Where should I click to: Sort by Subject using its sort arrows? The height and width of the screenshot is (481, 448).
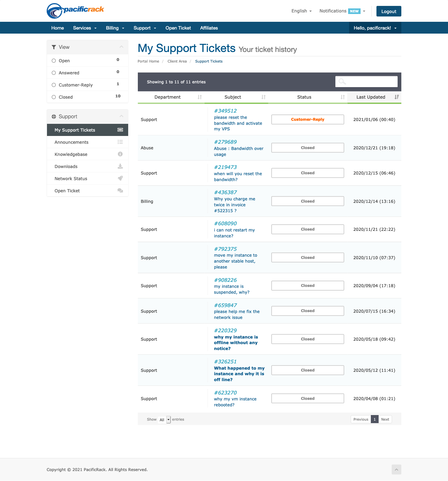(x=264, y=97)
